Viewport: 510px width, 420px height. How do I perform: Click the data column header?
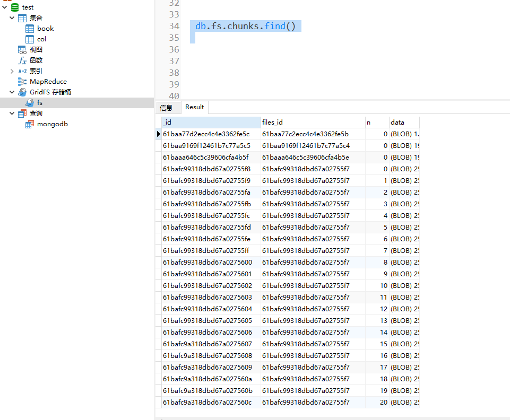pyautogui.click(x=404, y=122)
